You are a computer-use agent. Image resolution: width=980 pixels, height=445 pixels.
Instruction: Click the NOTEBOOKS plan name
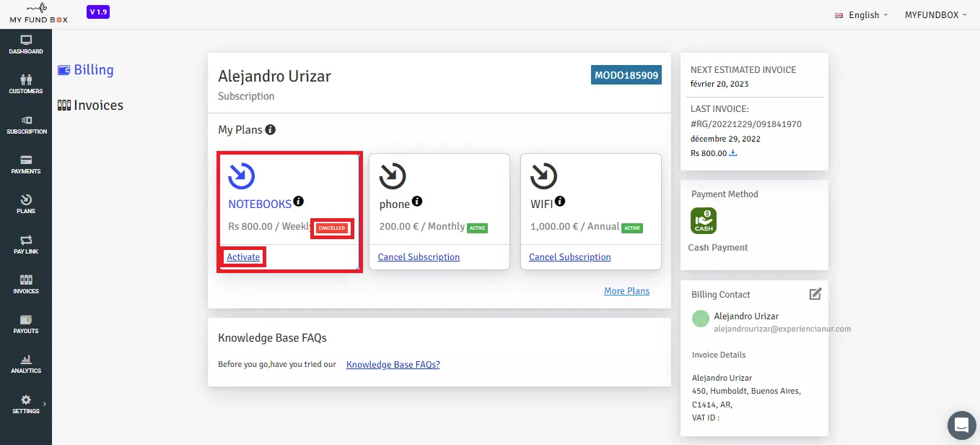(x=260, y=204)
